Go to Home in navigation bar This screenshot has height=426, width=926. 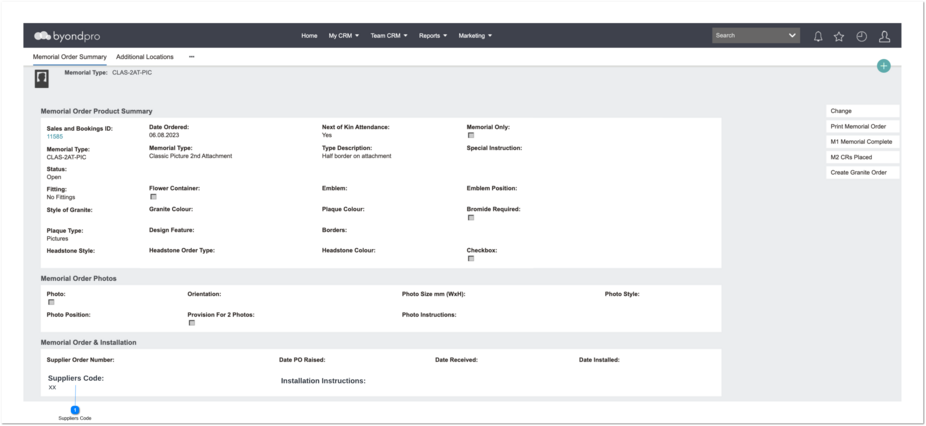(309, 36)
